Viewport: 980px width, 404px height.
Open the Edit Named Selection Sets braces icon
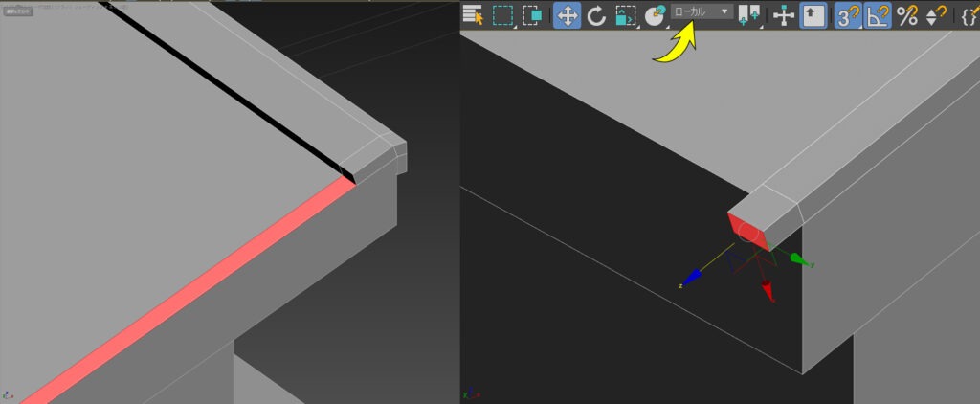coord(970,15)
